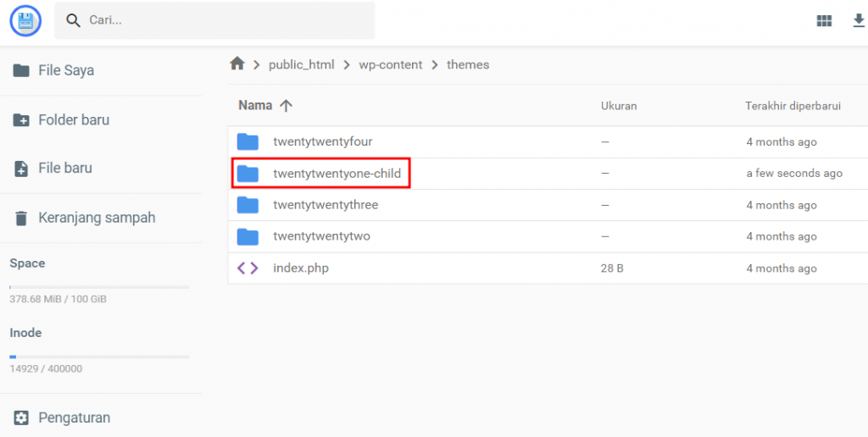Click the index.php code file icon
868x437 pixels.
pyautogui.click(x=248, y=268)
